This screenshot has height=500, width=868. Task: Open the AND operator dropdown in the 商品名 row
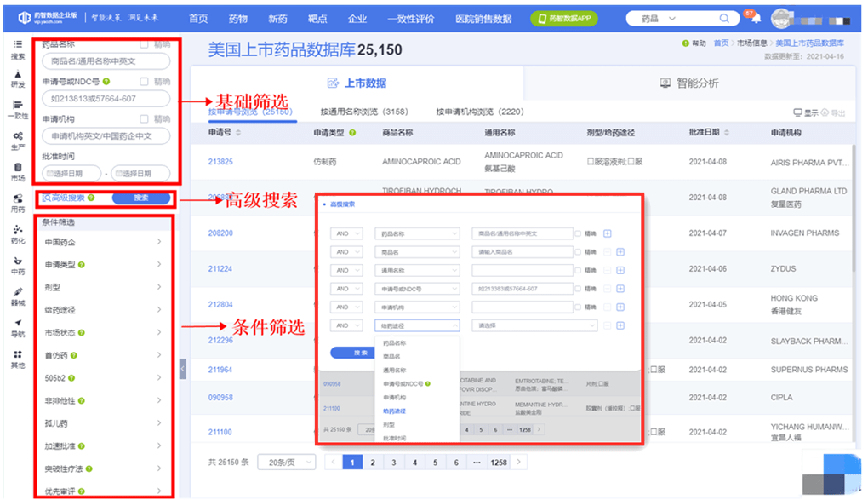pos(346,251)
